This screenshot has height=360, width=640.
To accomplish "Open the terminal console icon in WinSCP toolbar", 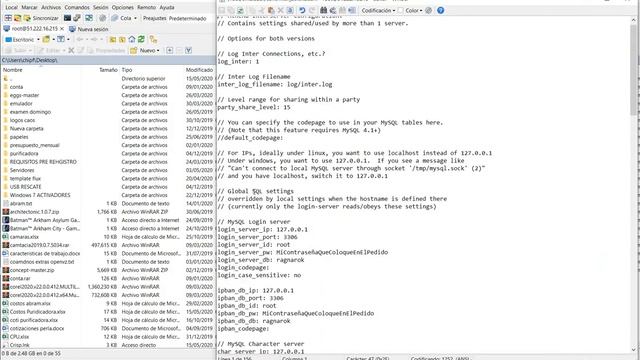I will tap(67, 18).
